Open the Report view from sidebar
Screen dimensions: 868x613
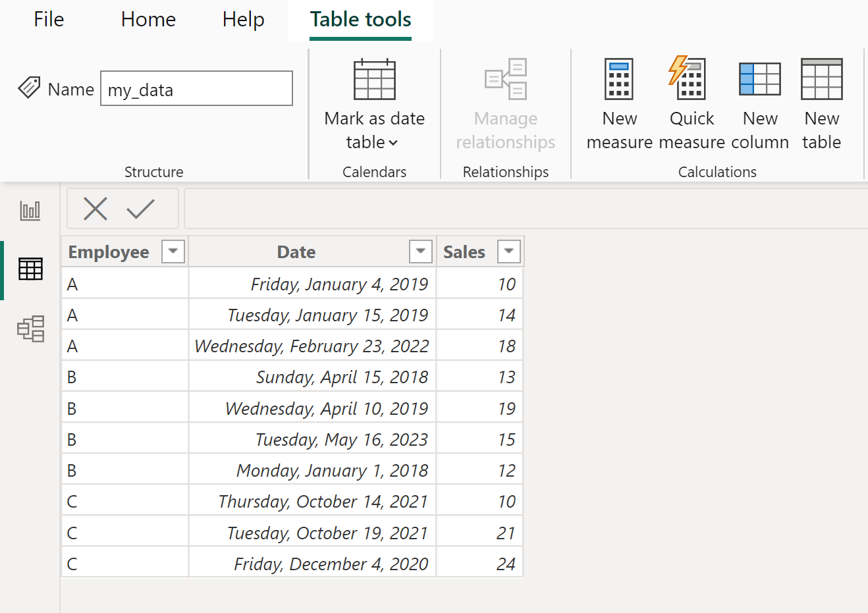pos(30,211)
